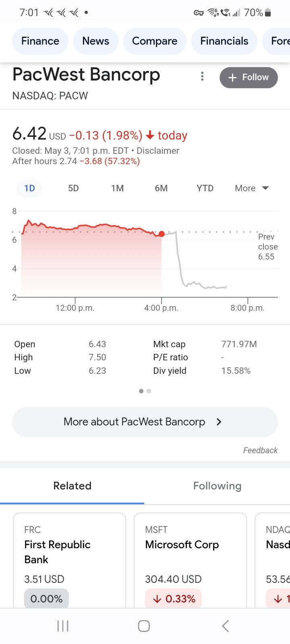Tap the Compare chip
Viewport: 290px width, 644px height.
155,41
